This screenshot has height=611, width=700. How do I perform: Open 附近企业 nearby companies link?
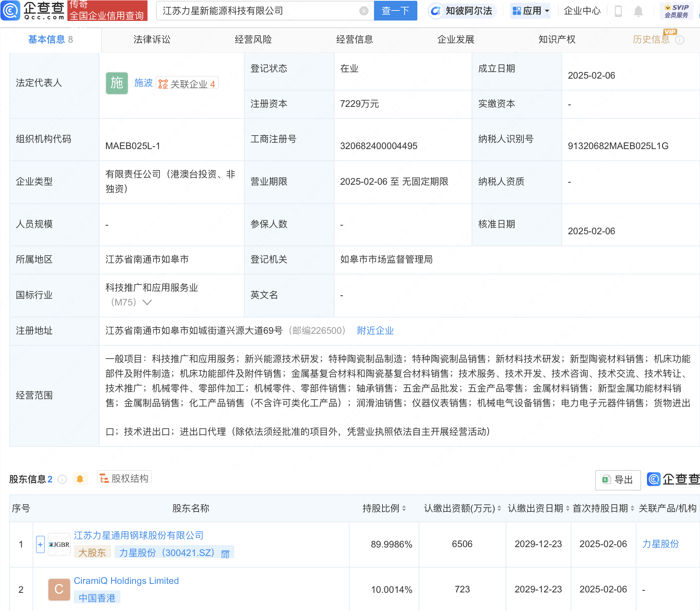pyautogui.click(x=375, y=331)
